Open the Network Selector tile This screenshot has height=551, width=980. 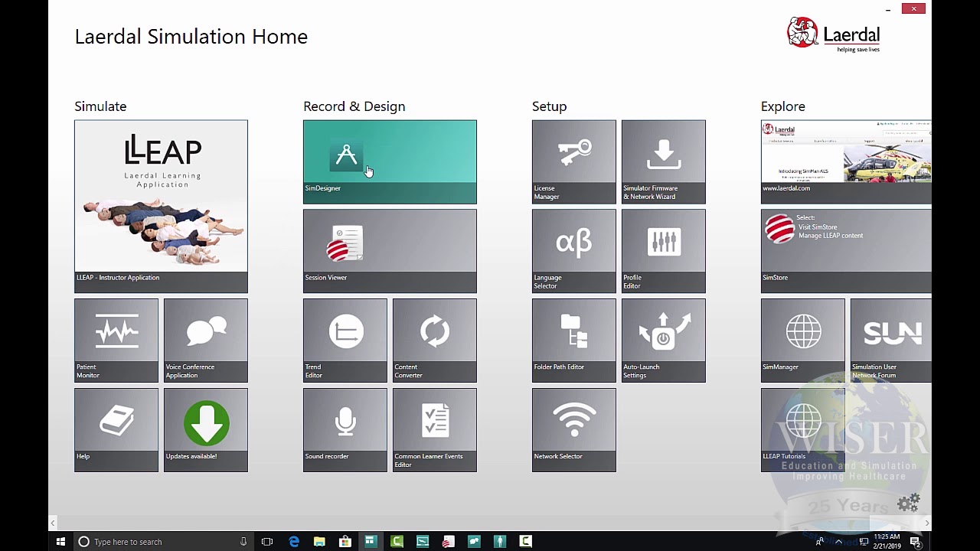[574, 430]
